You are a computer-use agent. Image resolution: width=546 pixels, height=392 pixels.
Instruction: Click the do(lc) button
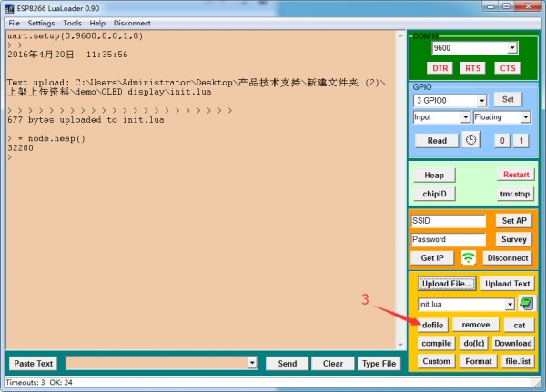474,343
